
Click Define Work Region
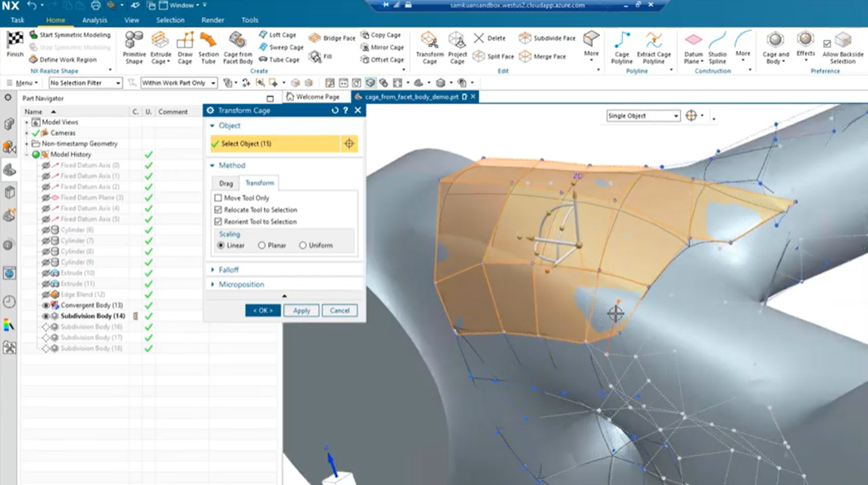(63, 59)
